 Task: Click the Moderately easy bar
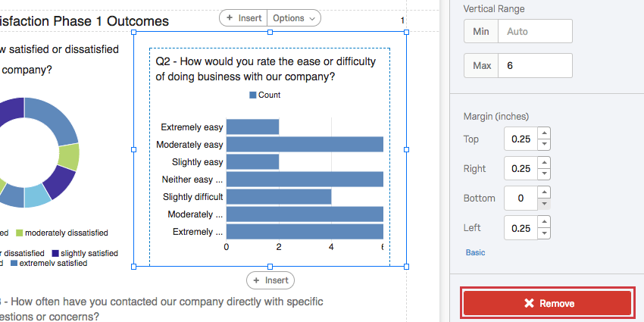(x=305, y=144)
